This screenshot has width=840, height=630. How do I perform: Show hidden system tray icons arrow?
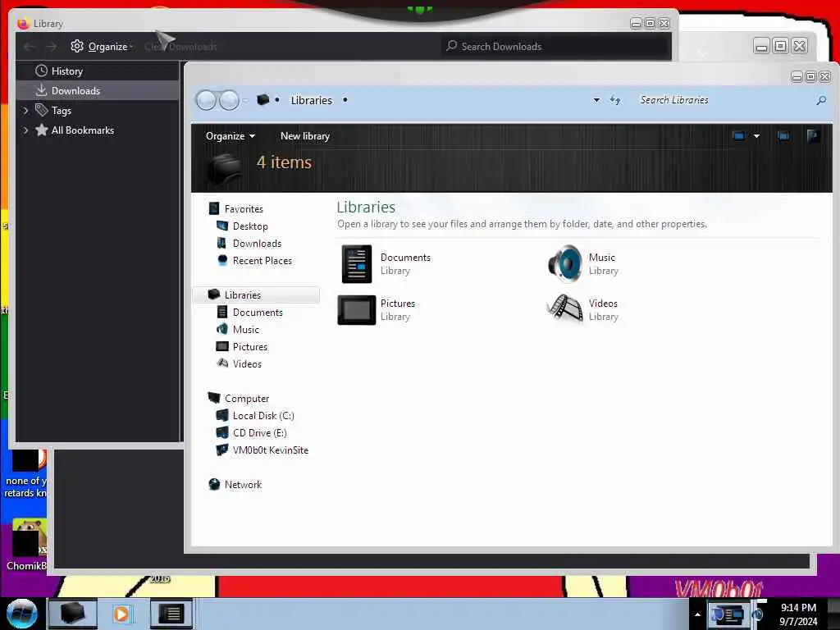[697, 614]
